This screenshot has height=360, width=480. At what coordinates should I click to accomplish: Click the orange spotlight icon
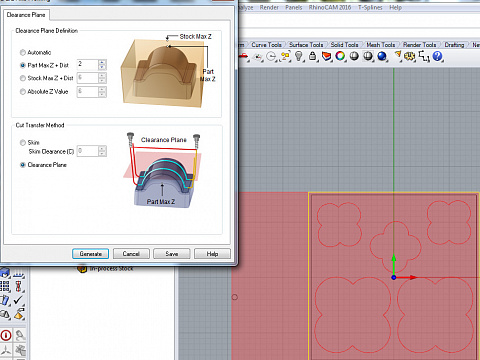(398, 55)
